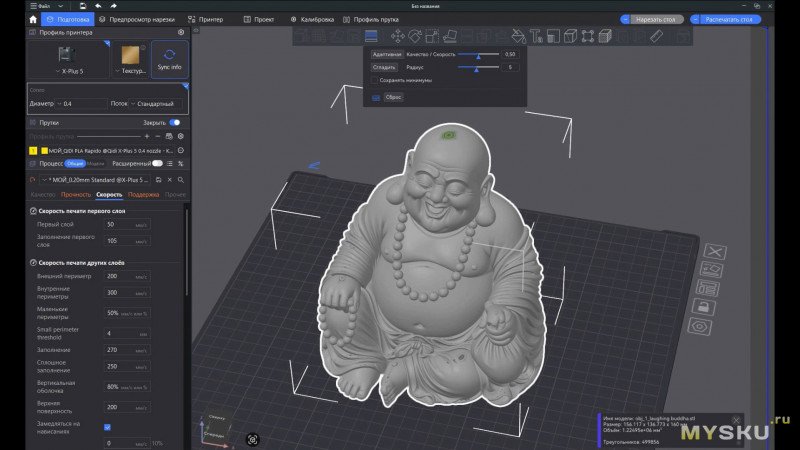Open the Качество settings tab
The width and height of the screenshot is (800, 450).
(x=43, y=194)
